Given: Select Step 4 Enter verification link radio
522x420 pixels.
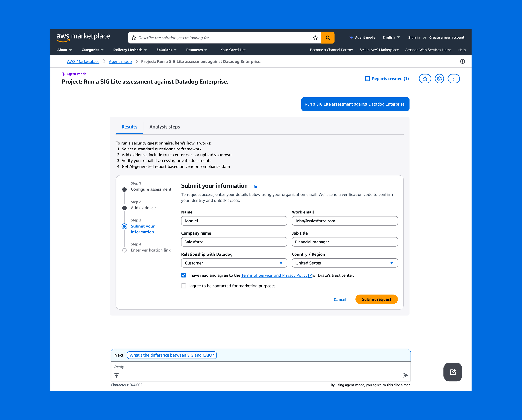Looking at the screenshot, I should 124,250.
